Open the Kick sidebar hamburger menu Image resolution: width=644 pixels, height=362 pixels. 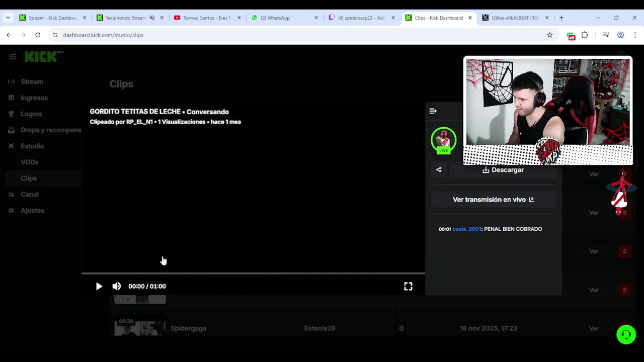pyautogui.click(x=13, y=57)
